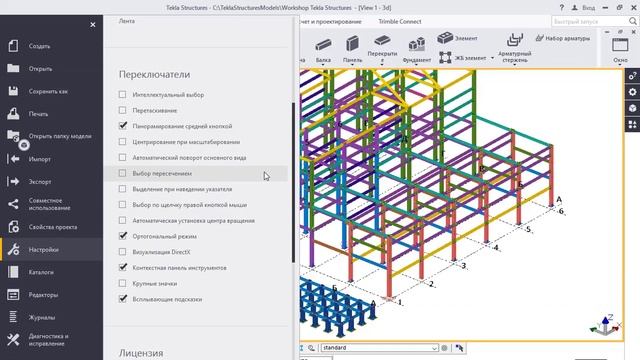Open the Расчет и проектирование tab
The width and height of the screenshot is (640, 360).
pyautogui.click(x=331, y=22)
